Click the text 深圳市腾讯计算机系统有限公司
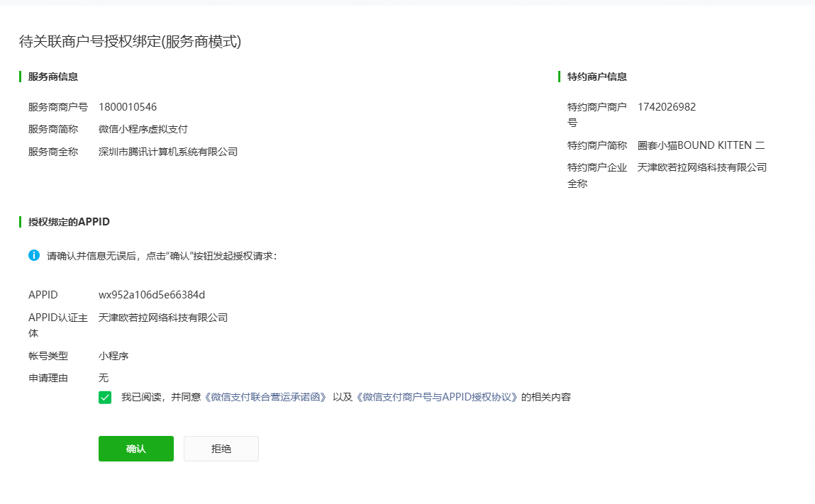This screenshot has width=815, height=504. pyautogui.click(x=168, y=152)
